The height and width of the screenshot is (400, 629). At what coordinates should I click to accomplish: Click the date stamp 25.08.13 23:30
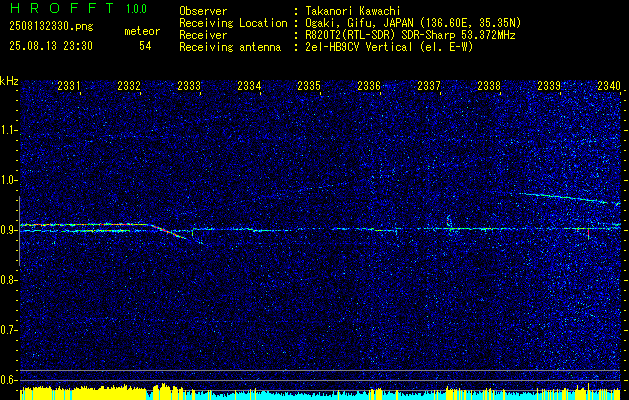point(51,46)
